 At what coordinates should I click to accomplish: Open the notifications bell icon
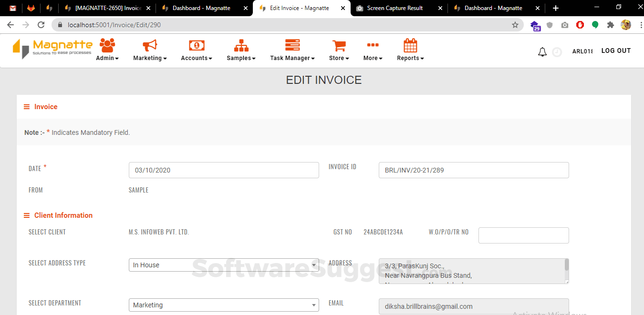(542, 52)
